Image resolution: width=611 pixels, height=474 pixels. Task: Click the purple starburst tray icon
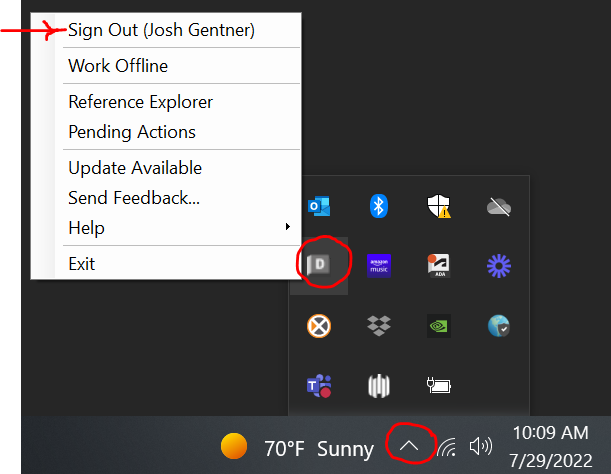[x=499, y=266]
